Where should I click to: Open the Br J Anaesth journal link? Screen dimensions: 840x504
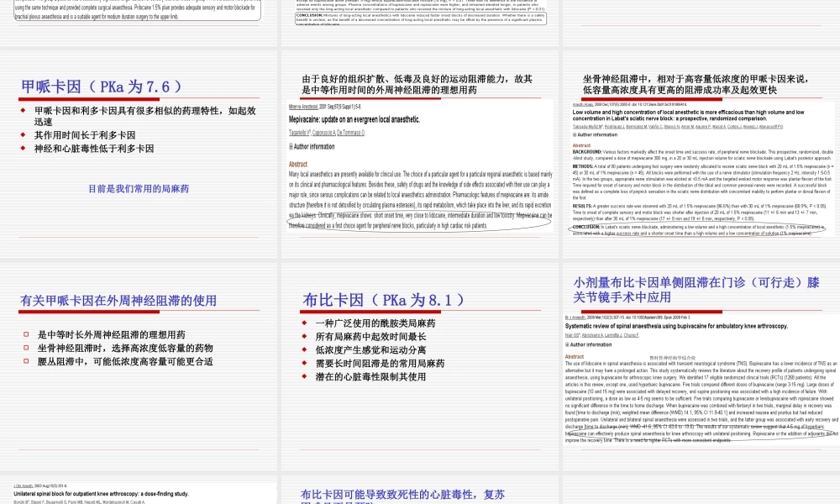click(574, 317)
